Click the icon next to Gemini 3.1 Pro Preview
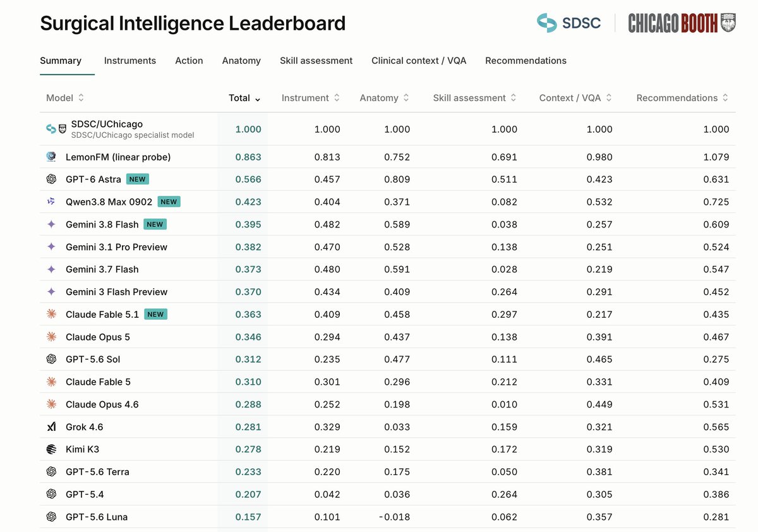Screen dimensions: 758x532 point(51,247)
